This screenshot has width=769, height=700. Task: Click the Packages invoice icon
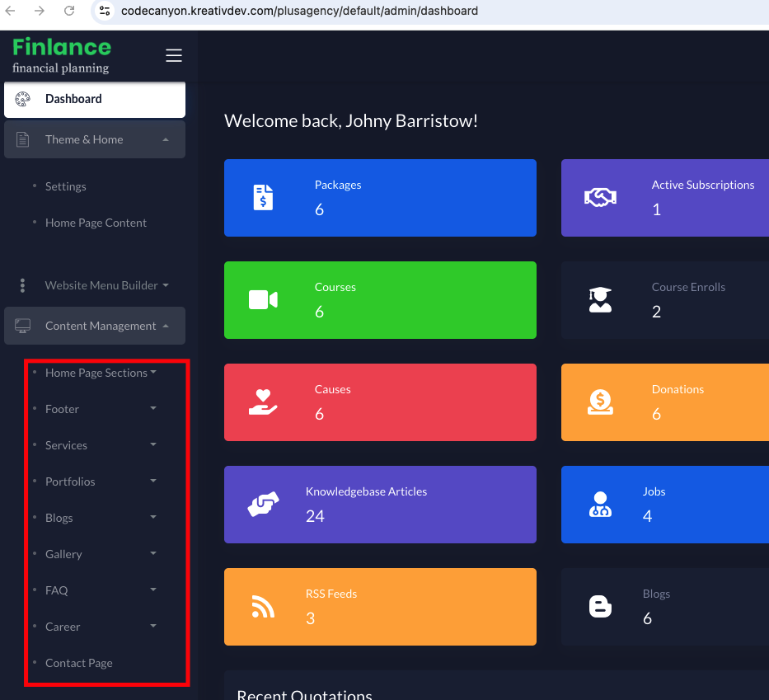pos(263,198)
